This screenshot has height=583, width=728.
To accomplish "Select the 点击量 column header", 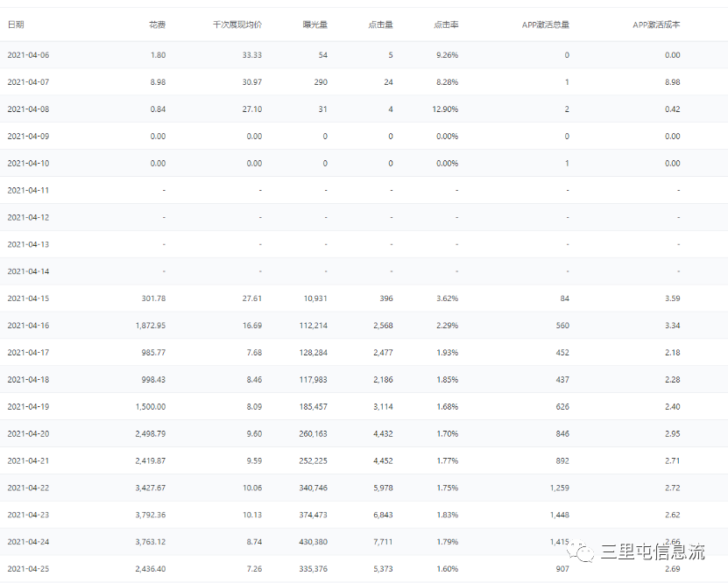I will point(381,25).
